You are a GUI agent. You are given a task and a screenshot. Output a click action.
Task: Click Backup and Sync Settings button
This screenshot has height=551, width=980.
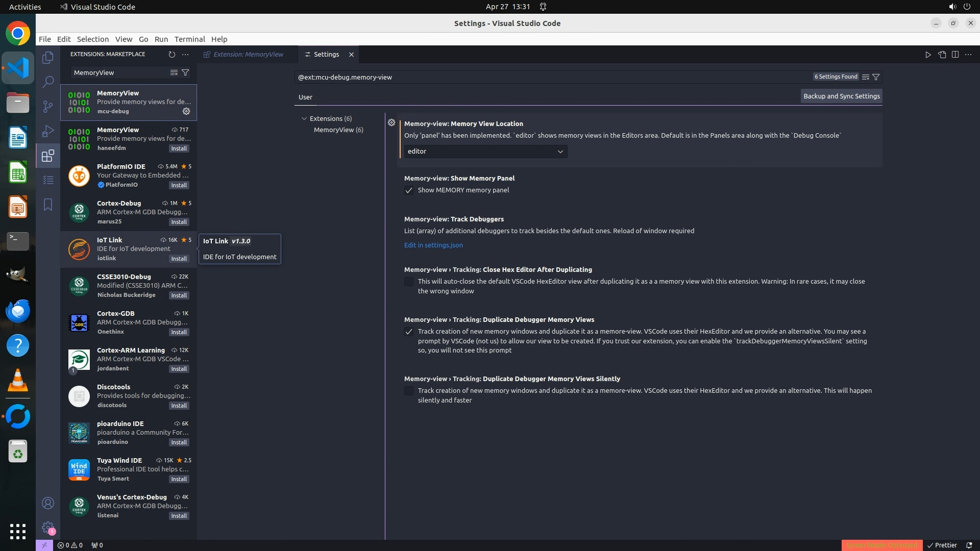841,96
